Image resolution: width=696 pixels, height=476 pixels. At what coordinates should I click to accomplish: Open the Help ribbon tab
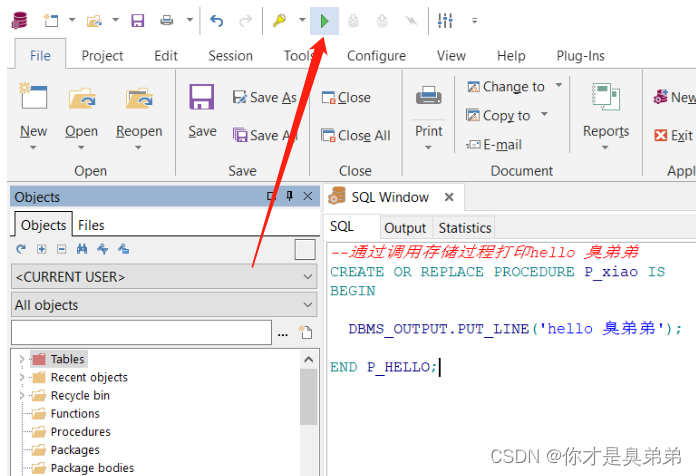[511, 56]
